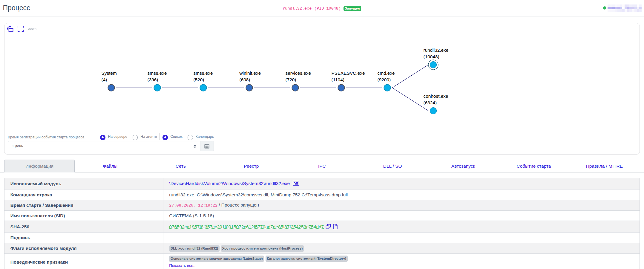Viewport: 644px width, 269px height.
Task: Switch to the DLL / SO tab
Action: [x=392, y=166]
